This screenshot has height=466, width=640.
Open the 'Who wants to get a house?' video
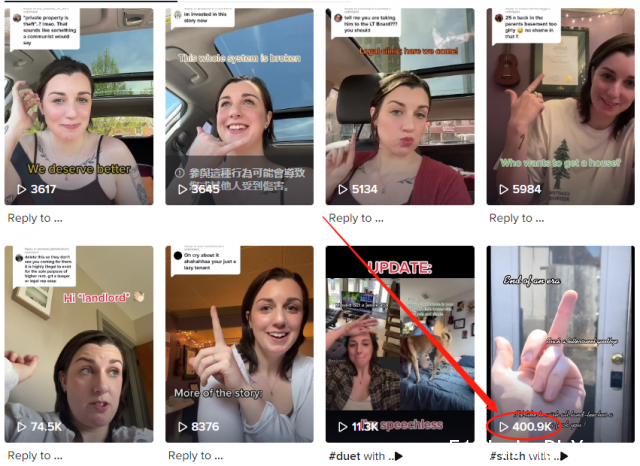pos(560,106)
